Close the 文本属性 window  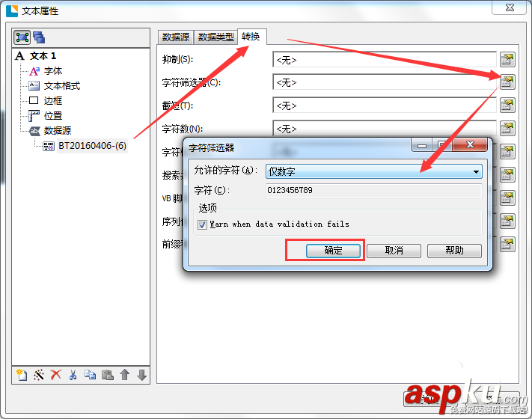[x=510, y=7]
